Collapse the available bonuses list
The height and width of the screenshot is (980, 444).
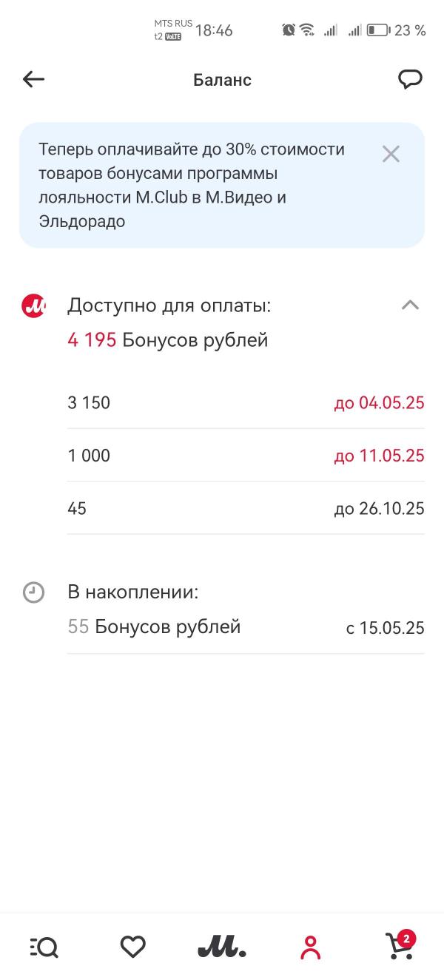tap(410, 305)
